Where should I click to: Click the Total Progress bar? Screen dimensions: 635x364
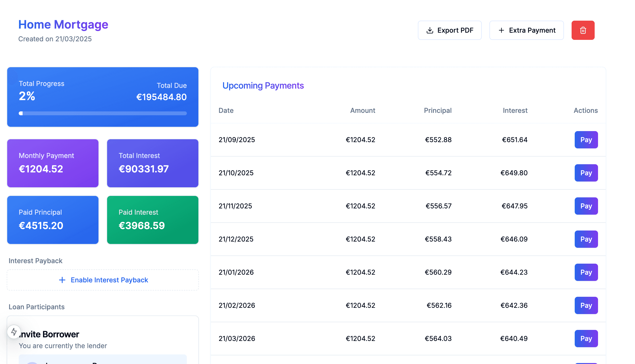pyautogui.click(x=103, y=113)
